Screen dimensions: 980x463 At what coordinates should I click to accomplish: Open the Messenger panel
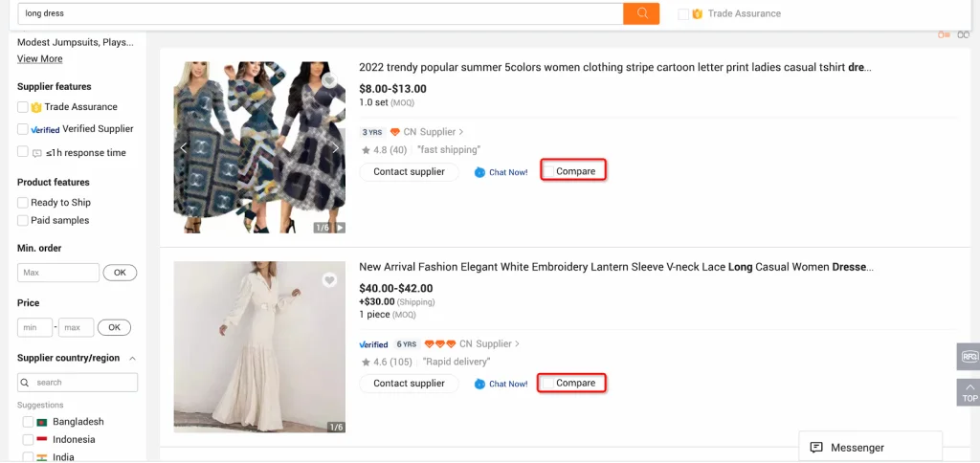[870, 447]
